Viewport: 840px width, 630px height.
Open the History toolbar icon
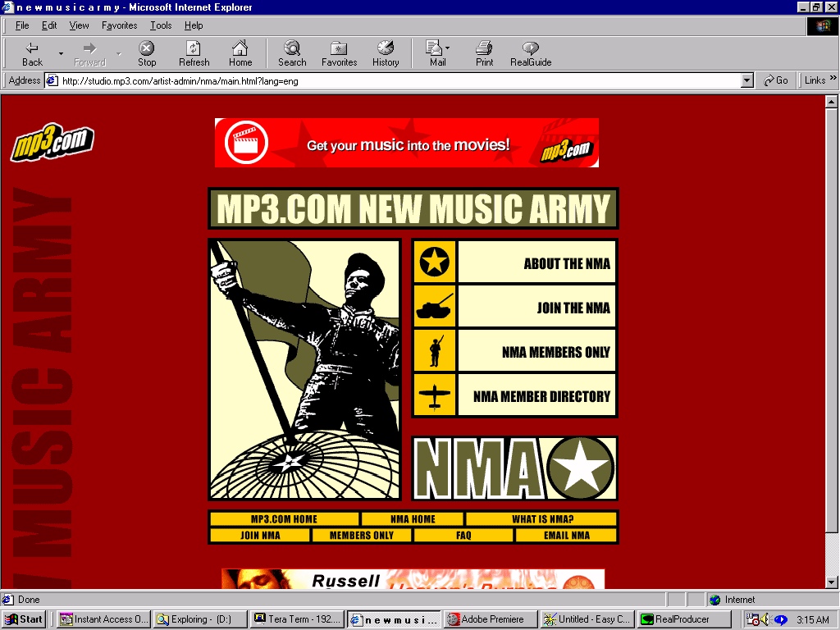[386, 48]
